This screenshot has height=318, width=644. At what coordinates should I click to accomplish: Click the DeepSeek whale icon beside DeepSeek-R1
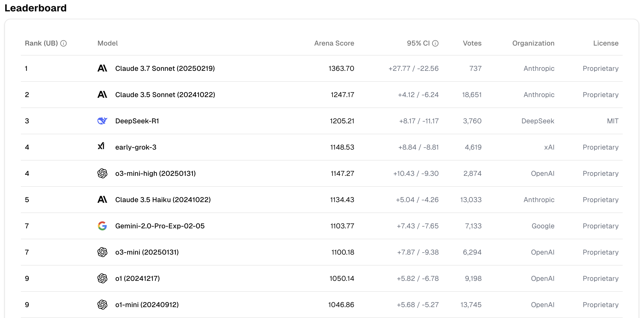(102, 121)
